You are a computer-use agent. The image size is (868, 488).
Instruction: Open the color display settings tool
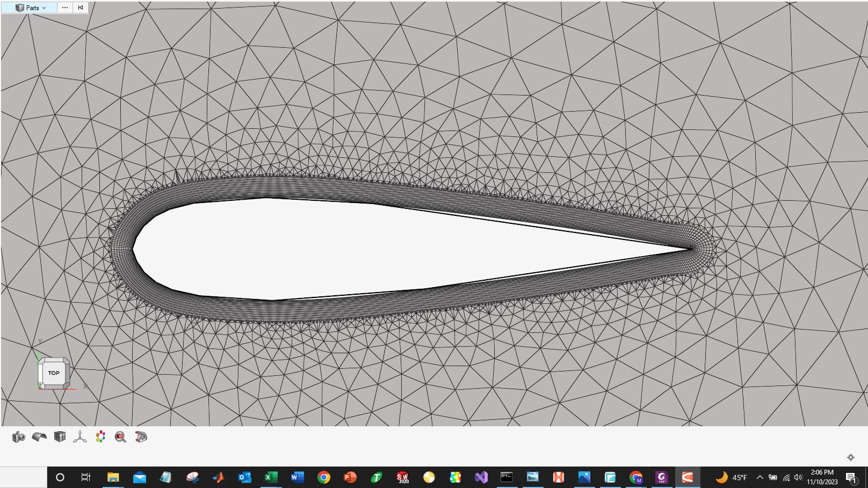pos(101,436)
